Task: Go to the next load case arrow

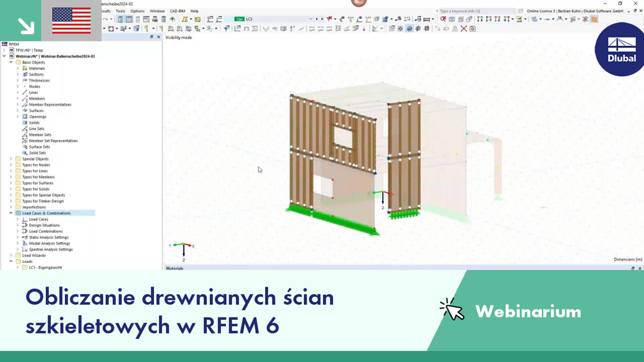Action: pos(322,19)
